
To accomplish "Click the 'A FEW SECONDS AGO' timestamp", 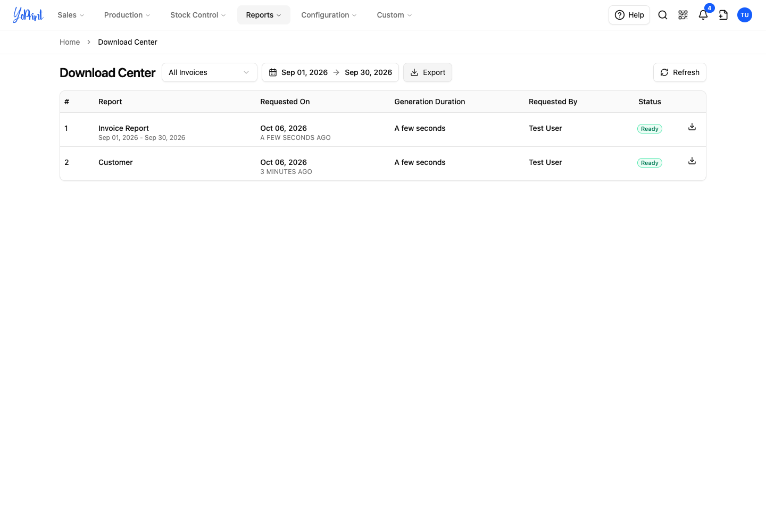I will (x=295, y=138).
